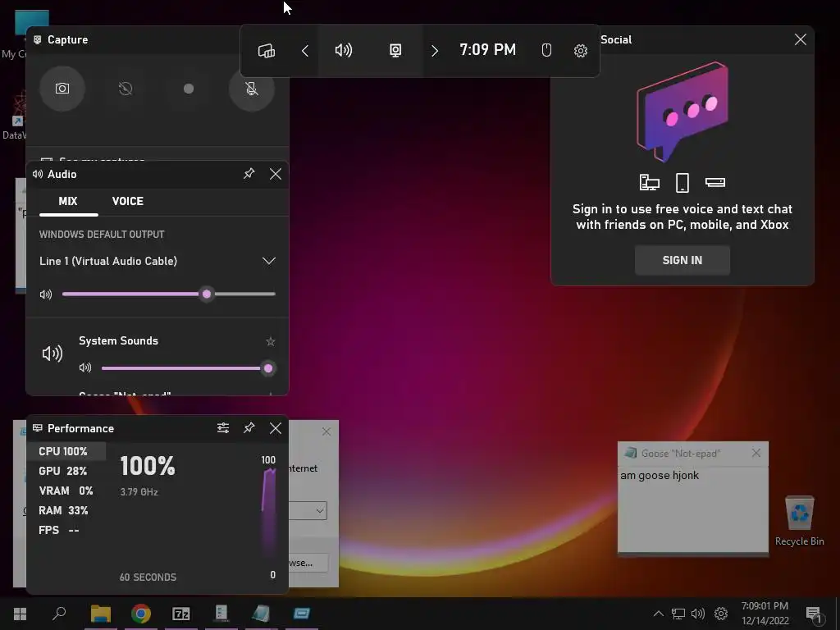Open the notification center icon
The height and width of the screenshot is (630, 840).
(x=815, y=614)
